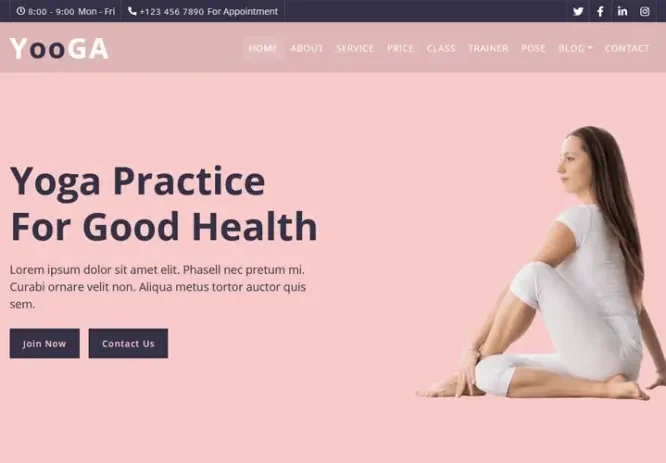This screenshot has width=666, height=463.
Task: Open the CLASS menu item
Action: click(441, 48)
